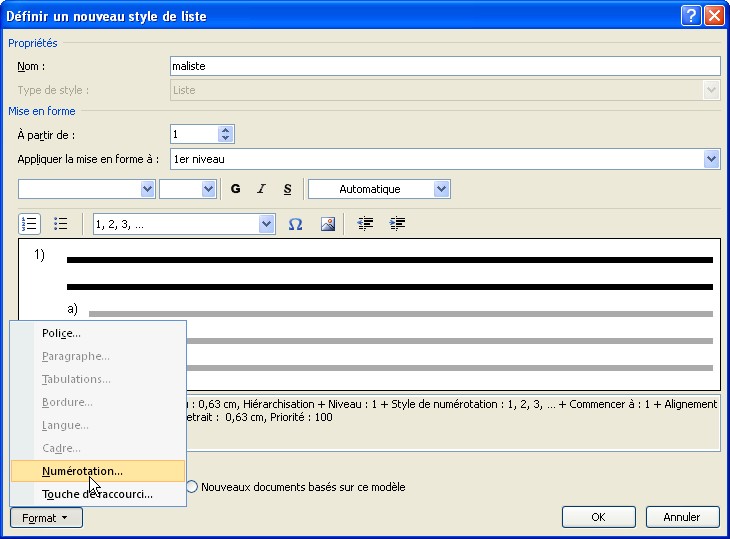The width and height of the screenshot is (730, 539).
Task: Click the OK button
Action: click(598, 517)
